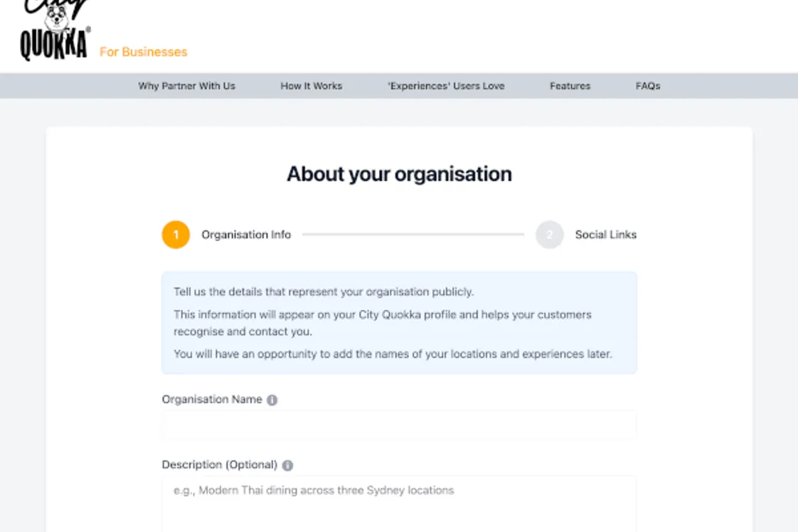The height and width of the screenshot is (532, 798).
Task: Jump to the FAQs section
Action: [647, 86]
